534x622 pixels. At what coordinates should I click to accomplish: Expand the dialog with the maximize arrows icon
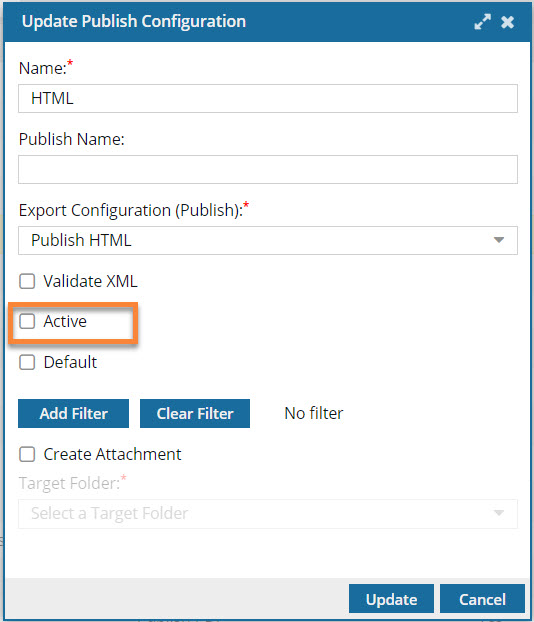(482, 22)
